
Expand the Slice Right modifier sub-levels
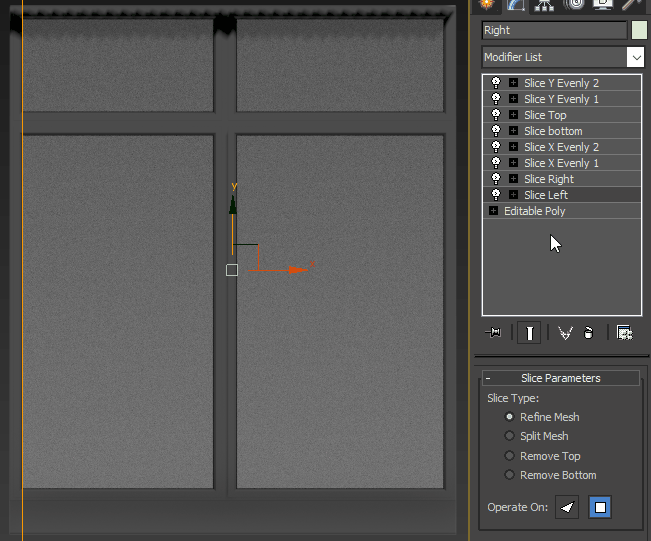click(x=513, y=179)
